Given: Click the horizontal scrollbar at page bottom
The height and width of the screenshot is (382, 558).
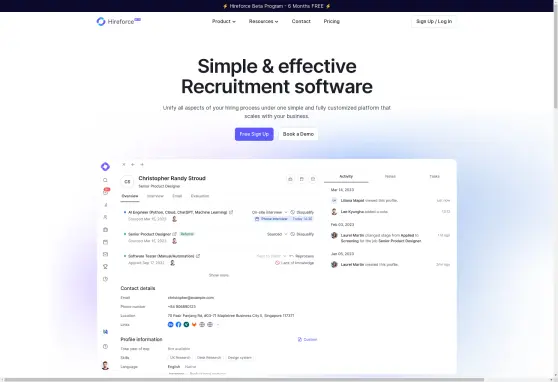Looking at the screenshot, I should (244, 380).
